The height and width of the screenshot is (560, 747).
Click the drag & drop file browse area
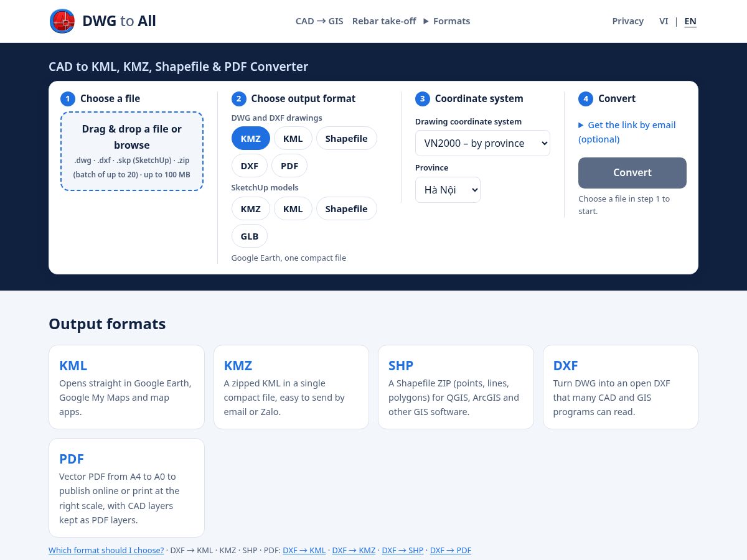[x=132, y=151]
